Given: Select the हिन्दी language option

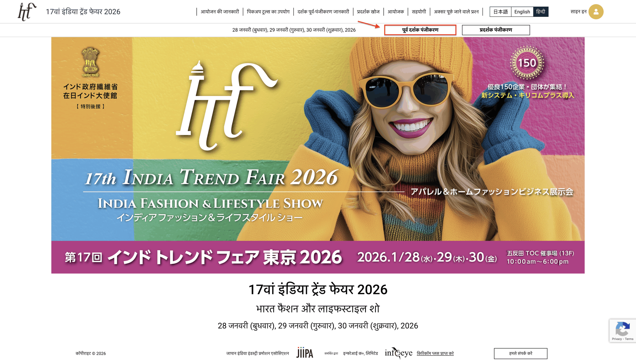Looking at the screenshot, I should pyautogui.click(x=541, y=12).
